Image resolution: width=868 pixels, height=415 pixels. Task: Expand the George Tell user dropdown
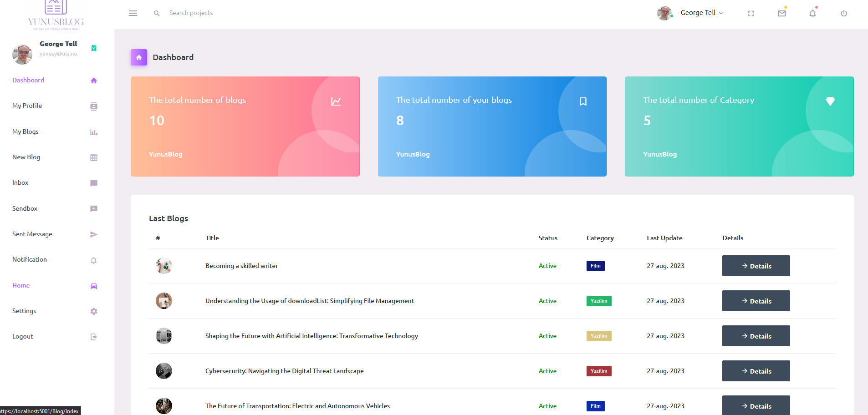[701, 13]
